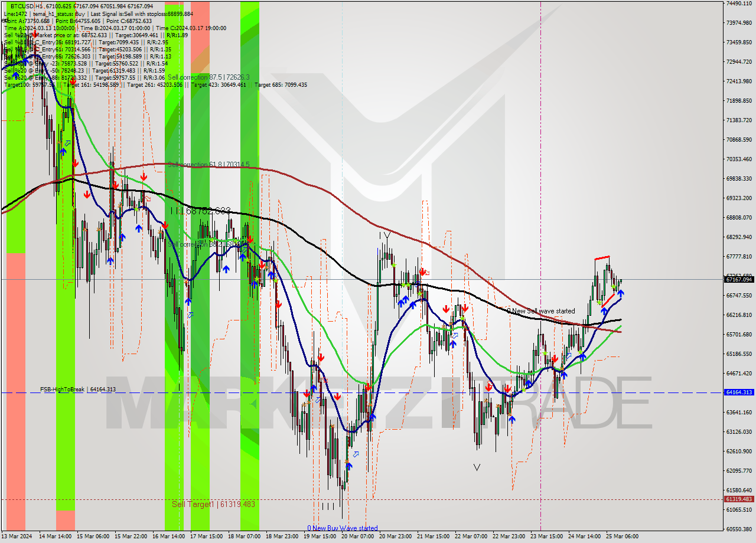This screenshot has width=756, height=543.
Task: Click the 71898.950 price axis label
Action: coord(738,101)
